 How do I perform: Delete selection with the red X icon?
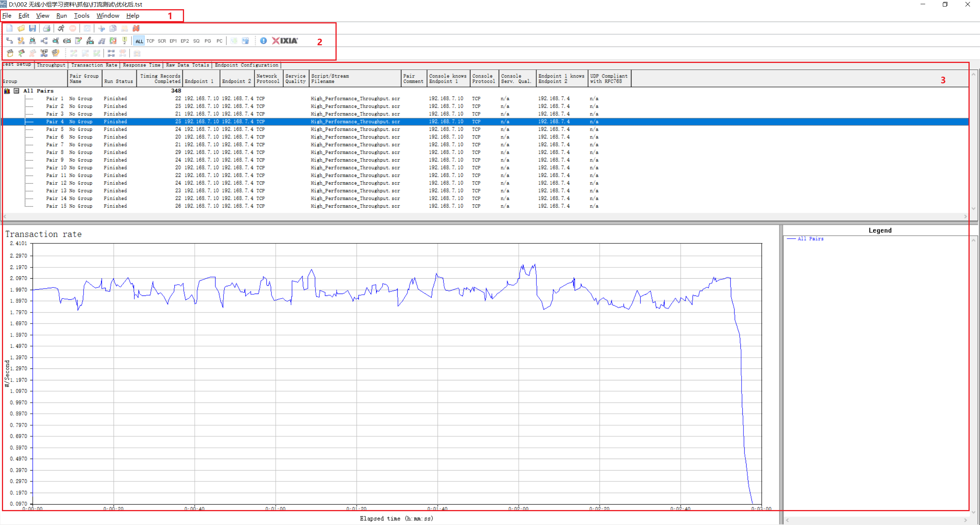[x=136, y=28]
